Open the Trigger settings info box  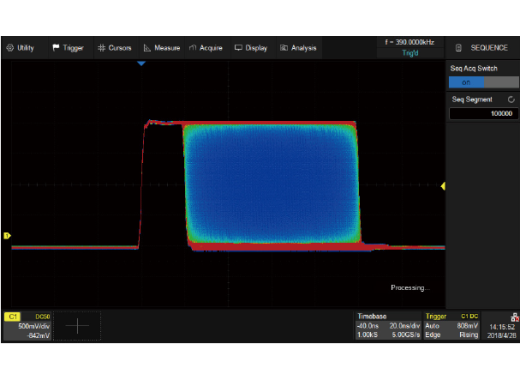[x=452, y=326]
